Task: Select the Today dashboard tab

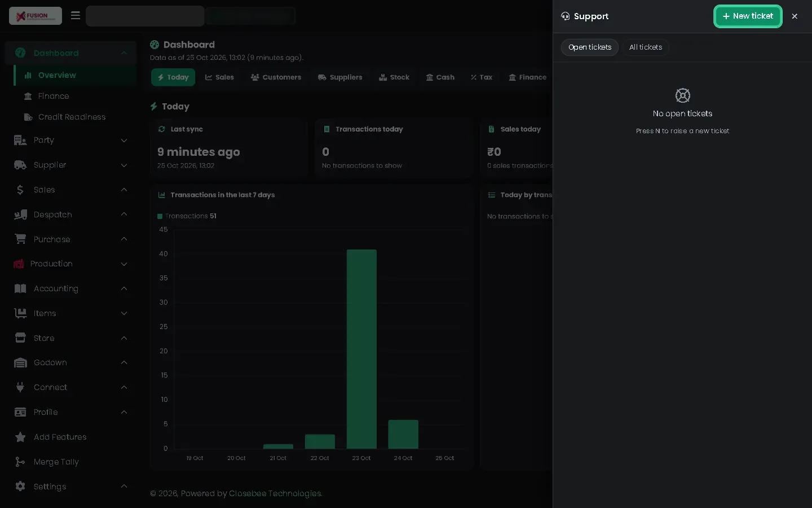Action: click(x=173, y=77)
